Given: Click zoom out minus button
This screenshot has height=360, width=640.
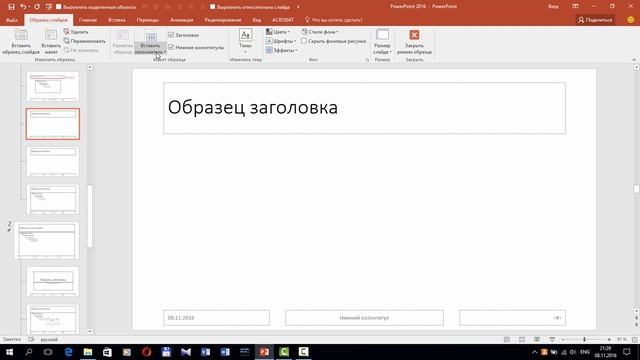Looking at the screenshot, I should coord(563,340).
